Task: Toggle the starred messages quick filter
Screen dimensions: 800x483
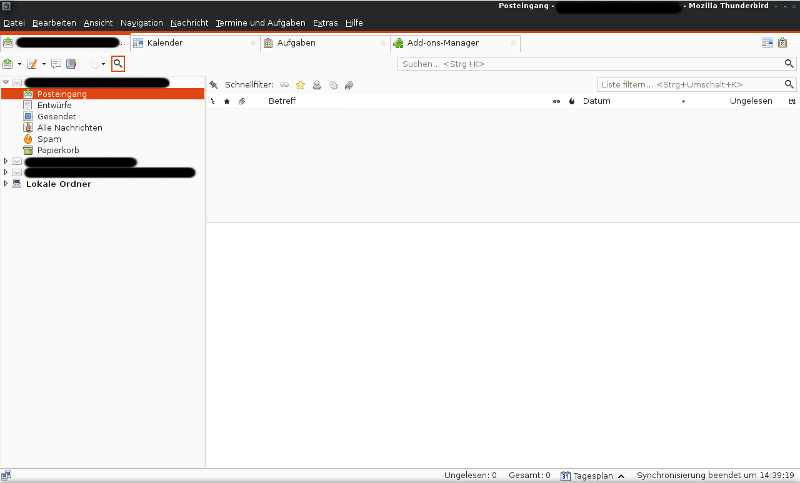Action: (301, 85)
